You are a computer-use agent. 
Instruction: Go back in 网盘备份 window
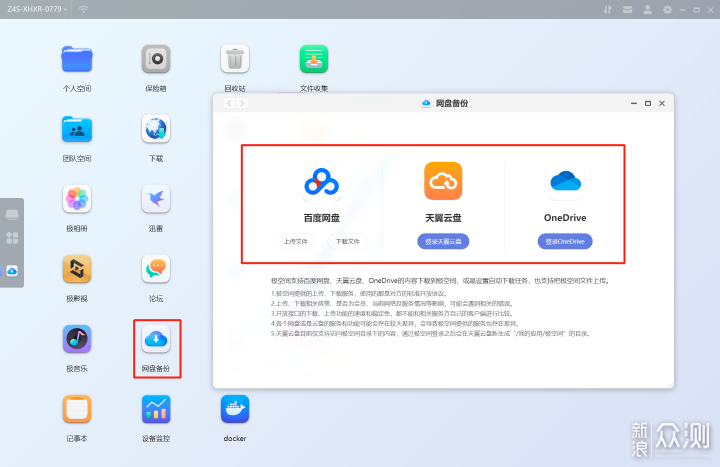[230, 103]
